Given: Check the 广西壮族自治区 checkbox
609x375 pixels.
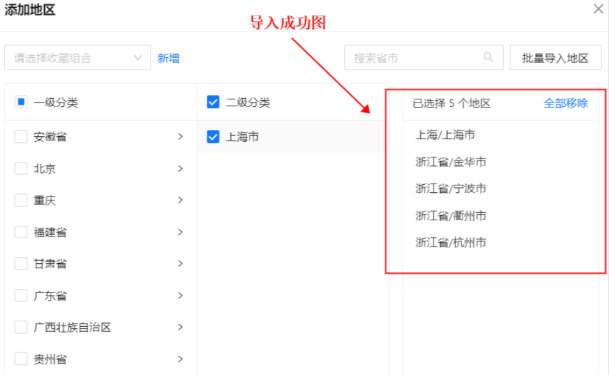Looking at the screenshot, I should [21, 327].
